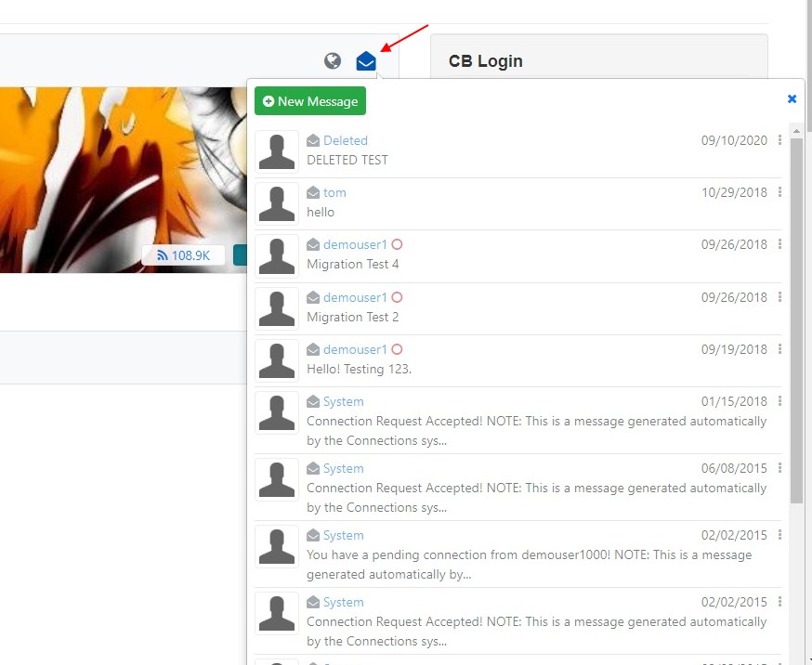
Task: Click avatar next to Migration Test 4
Action: tap(277, 256)
